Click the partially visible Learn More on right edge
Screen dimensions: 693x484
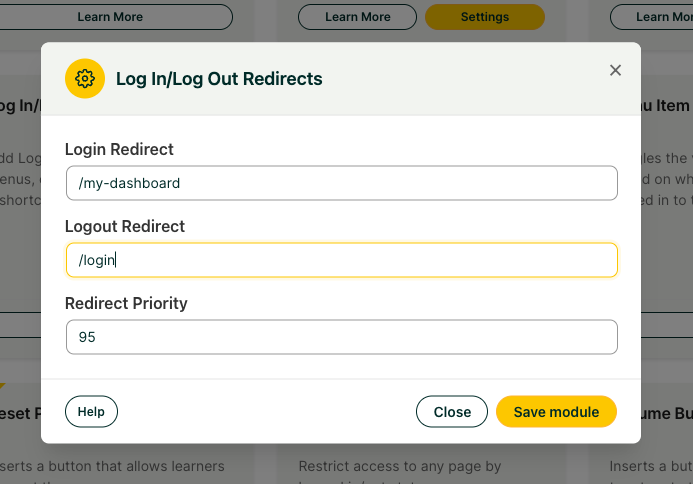tap(652, 17)
